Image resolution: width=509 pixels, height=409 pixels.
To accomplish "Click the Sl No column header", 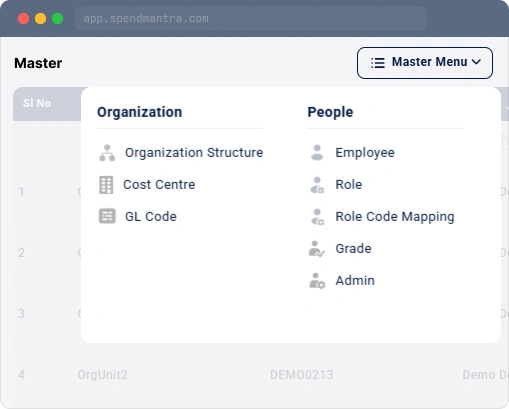I will (x=37, y=103).
